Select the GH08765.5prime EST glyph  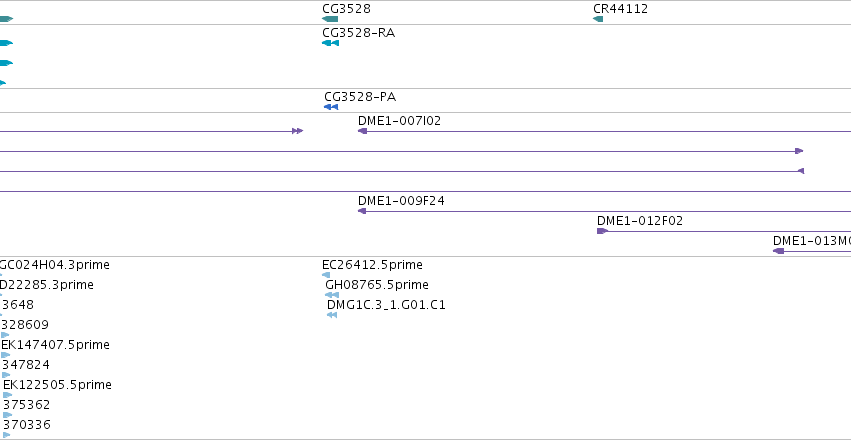pyautogui.click(x=332, y=295)
